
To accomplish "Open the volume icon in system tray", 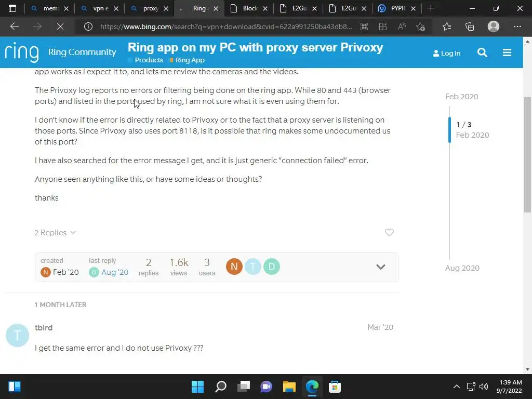I will point(484,387).
